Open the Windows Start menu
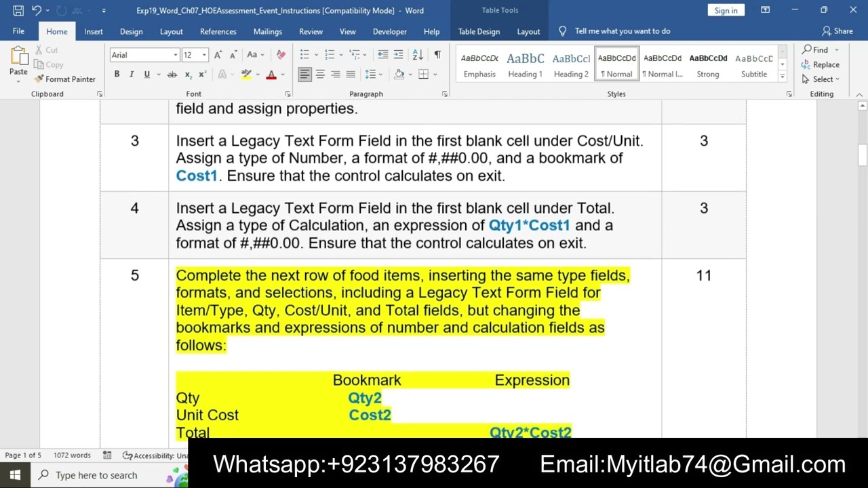 tap(15, 475)
